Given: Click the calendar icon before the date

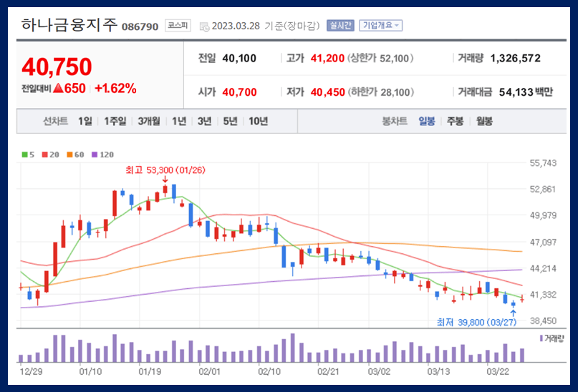Looking at the screenshot, I should pos(204,26).
